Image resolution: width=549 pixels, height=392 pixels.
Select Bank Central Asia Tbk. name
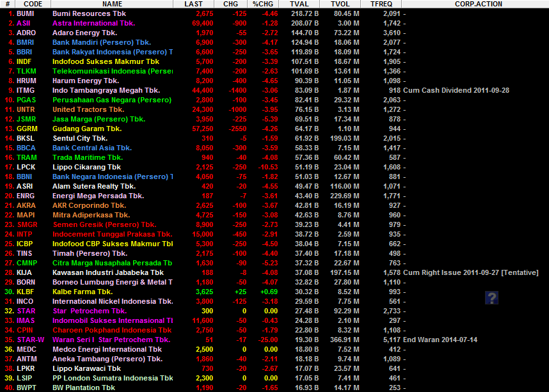pos(92,148)
